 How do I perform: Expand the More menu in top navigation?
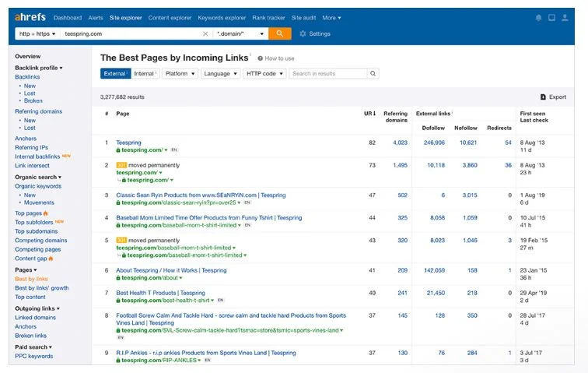coord(331,18)
